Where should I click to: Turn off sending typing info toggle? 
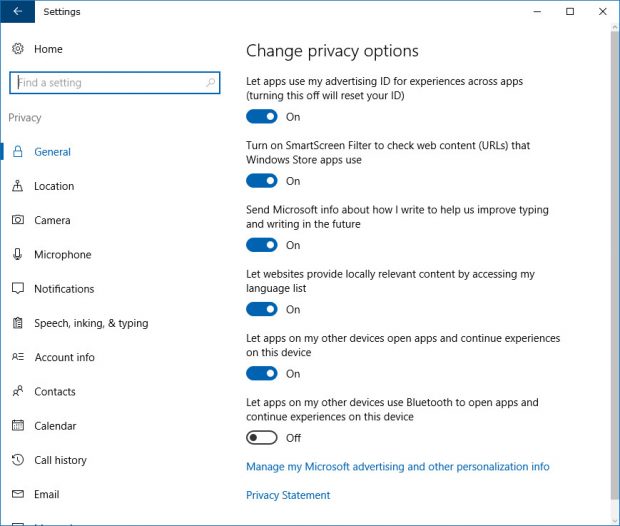pos(262,245)
